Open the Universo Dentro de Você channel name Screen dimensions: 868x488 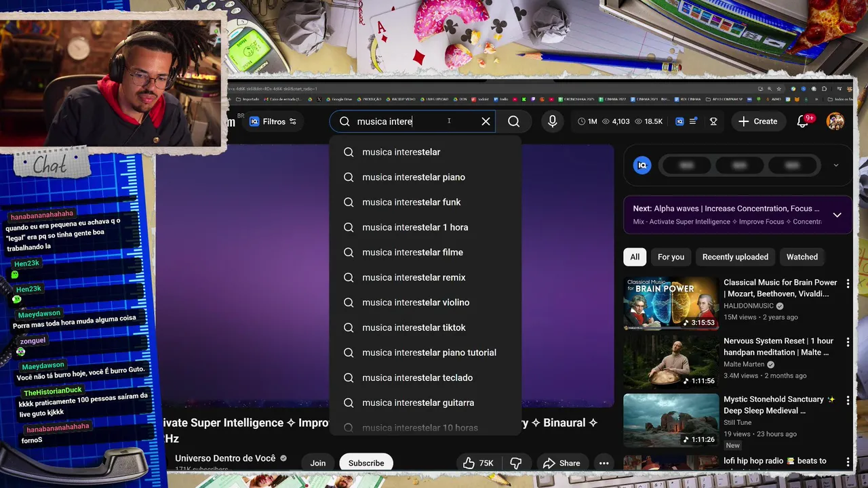pyautogui.click(x=225, y=458)
